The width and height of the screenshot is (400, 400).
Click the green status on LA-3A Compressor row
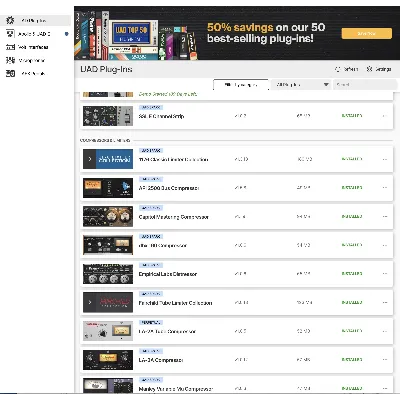352,359
